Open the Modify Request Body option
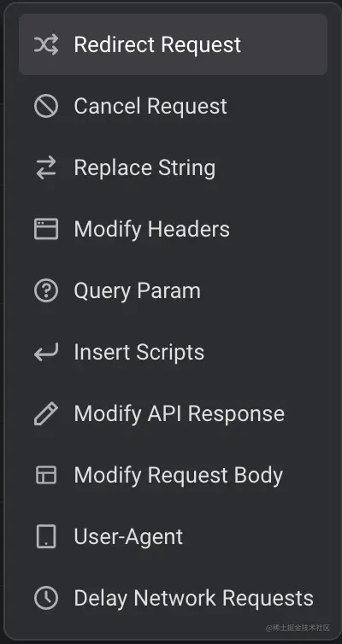 click(173, 475)
